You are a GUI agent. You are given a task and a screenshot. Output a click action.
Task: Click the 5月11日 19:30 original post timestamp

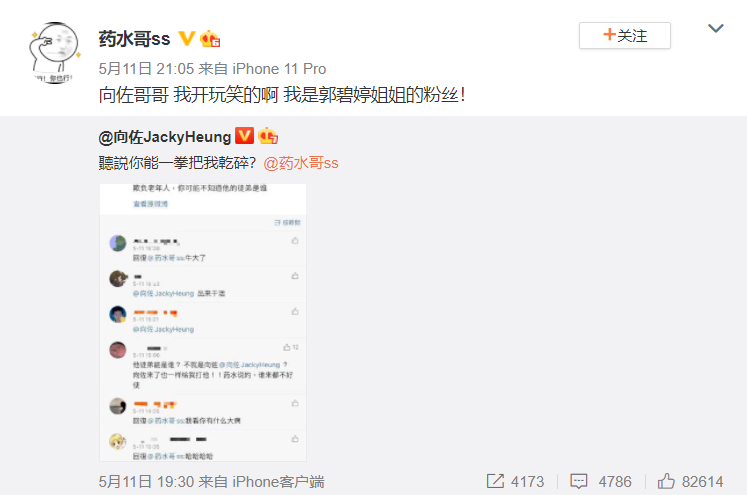point(146,482)
